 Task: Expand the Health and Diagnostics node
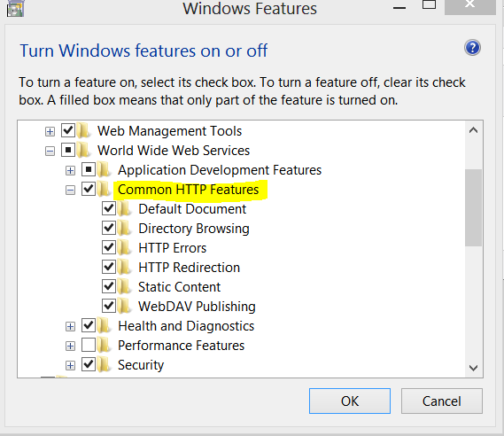(x=70, y=327)
